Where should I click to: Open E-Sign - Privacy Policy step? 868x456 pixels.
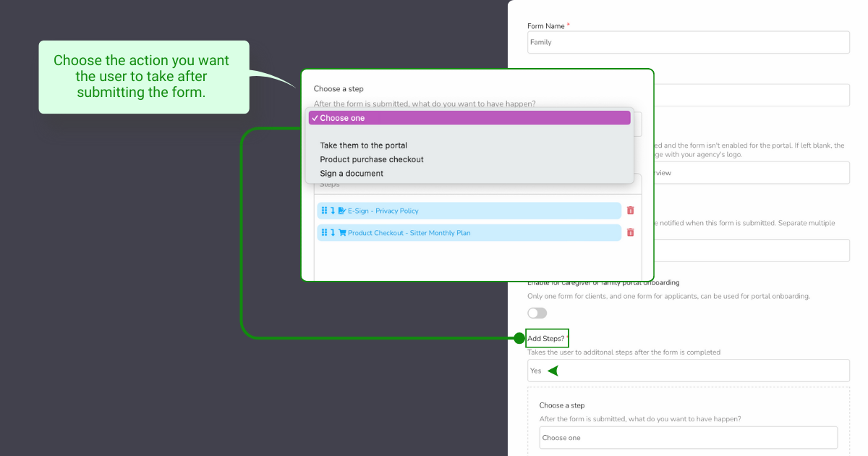coord(383,211)
